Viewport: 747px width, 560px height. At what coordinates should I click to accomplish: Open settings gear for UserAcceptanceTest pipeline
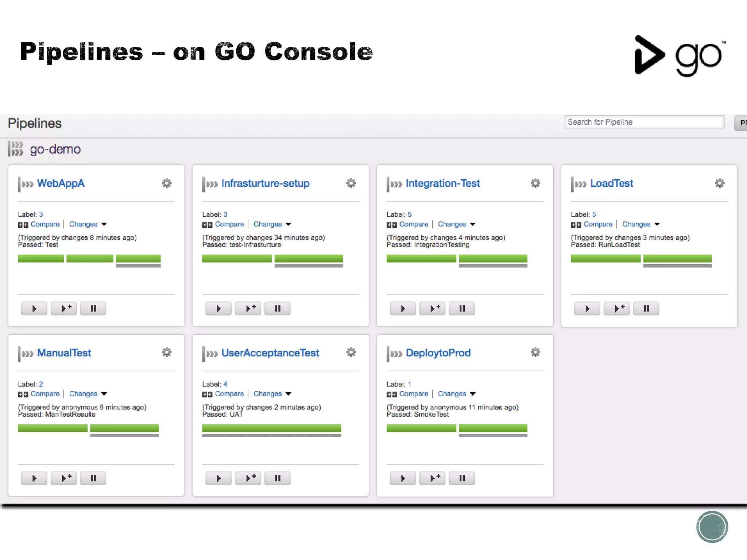pyautogui.click(x=351, y=353)
